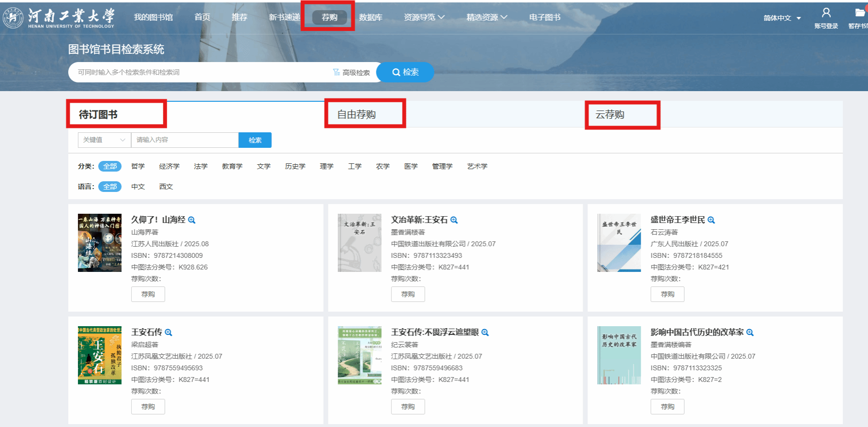
Task: Select 中文 language filter
Action: [x=138, y=187]
